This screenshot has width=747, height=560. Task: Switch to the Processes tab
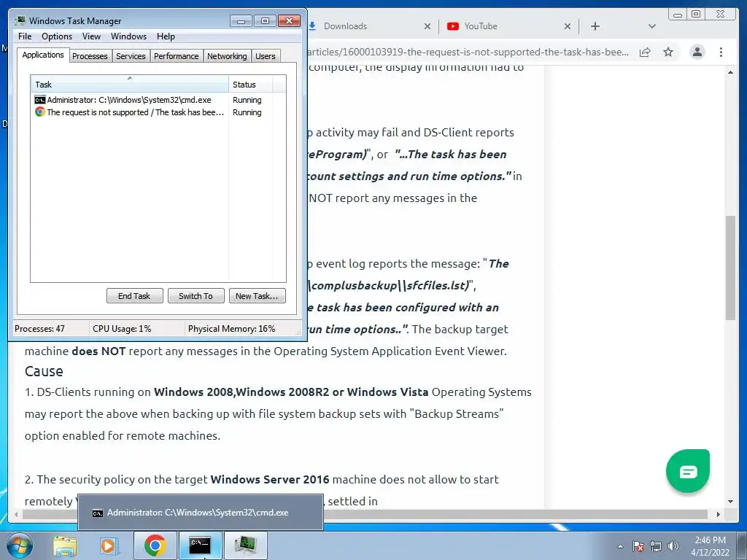coord(90,56)
